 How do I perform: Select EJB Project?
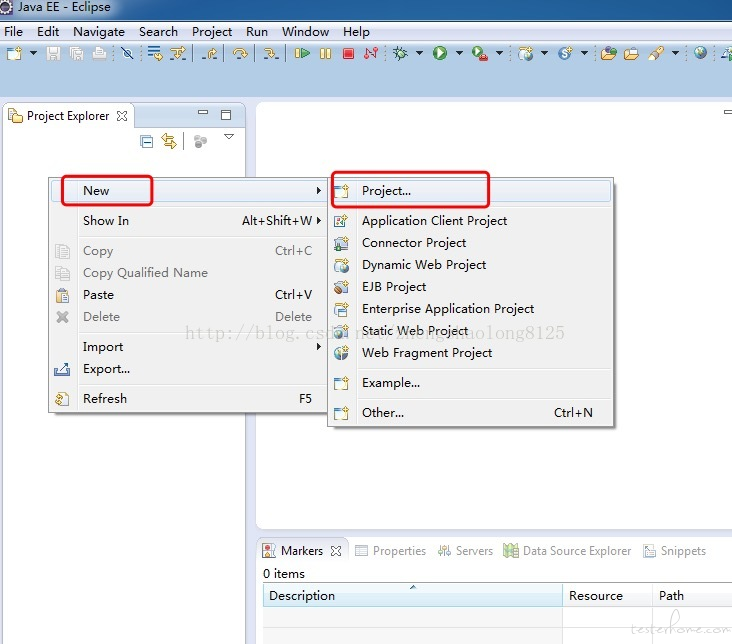point(471,287)
